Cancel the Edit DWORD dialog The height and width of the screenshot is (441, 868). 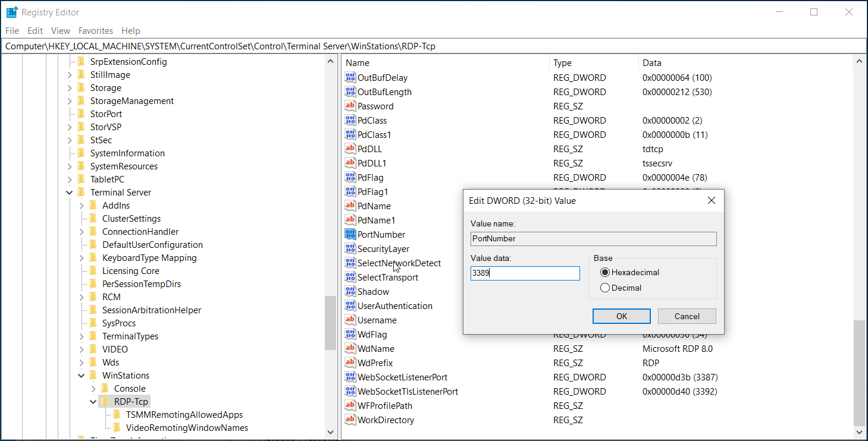point(687,316)
